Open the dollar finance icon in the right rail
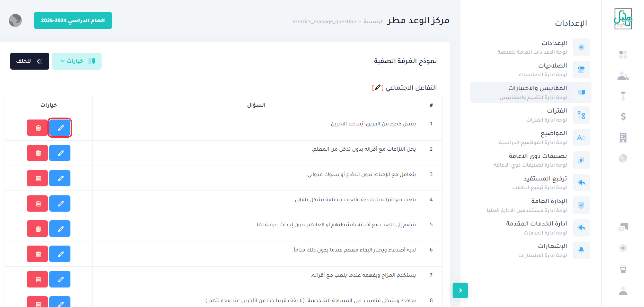 coord(623,116)
